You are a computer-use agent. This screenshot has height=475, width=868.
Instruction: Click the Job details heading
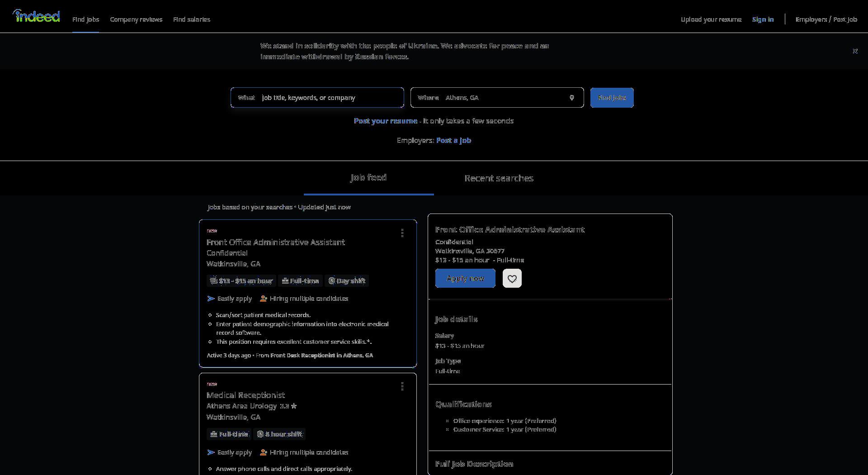(456, 319)
